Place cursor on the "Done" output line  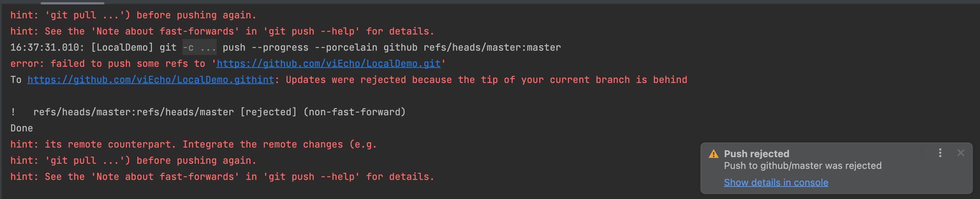tap(22, 129)
